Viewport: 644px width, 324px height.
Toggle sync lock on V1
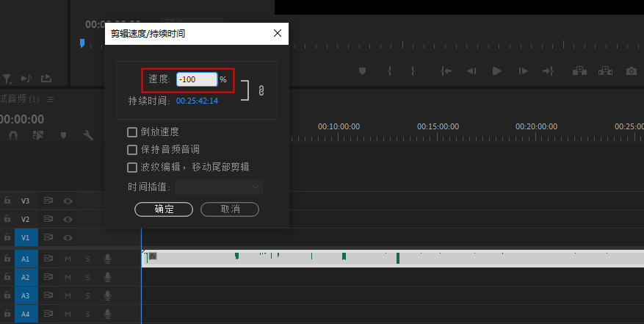(48, 237)
